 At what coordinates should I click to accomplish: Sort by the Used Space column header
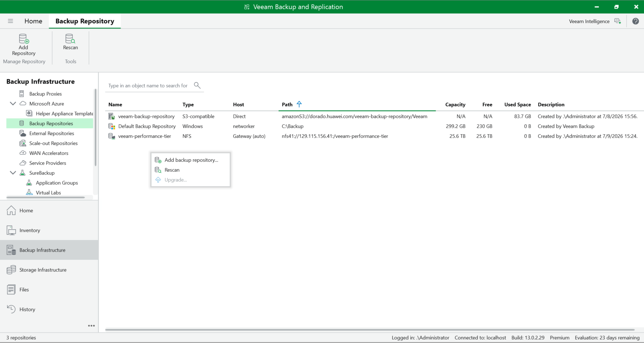point(518,105)
